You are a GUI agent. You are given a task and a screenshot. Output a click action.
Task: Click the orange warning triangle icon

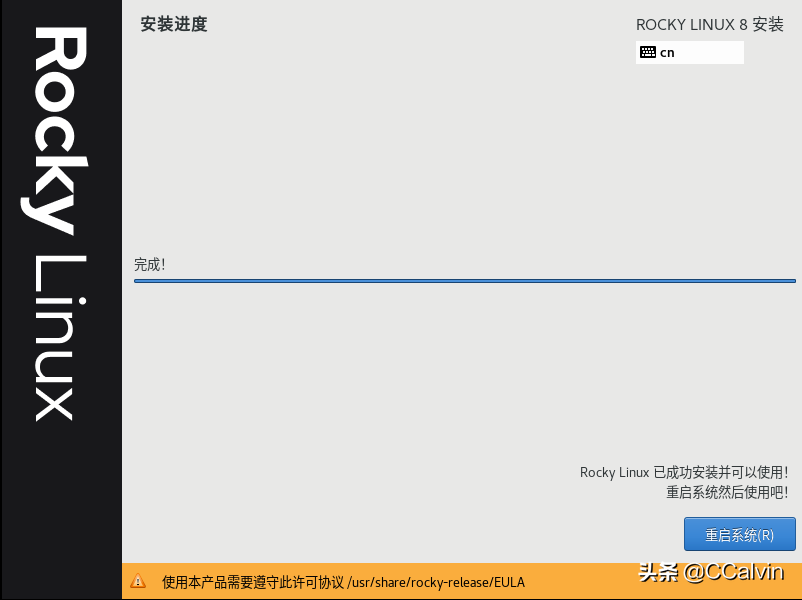point(138,581)
